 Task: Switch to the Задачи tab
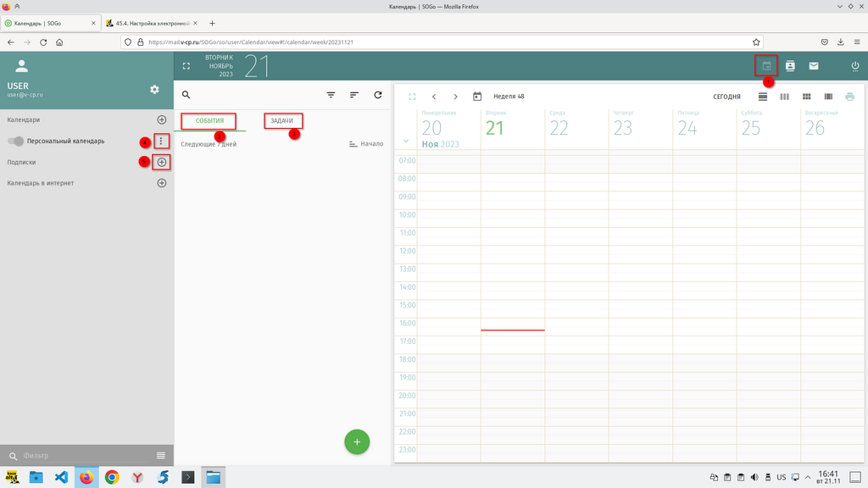282,121
